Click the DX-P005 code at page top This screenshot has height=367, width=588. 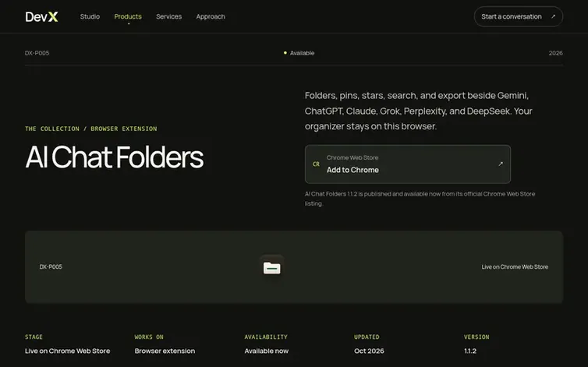[37, 53]
